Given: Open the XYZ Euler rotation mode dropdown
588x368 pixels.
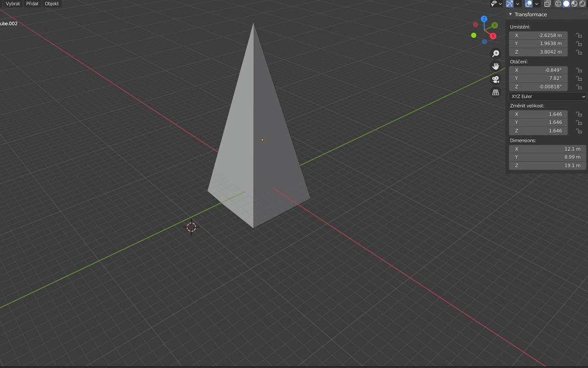Looking at the screenshot, I should pyautogui.click(x=548, y=97).
